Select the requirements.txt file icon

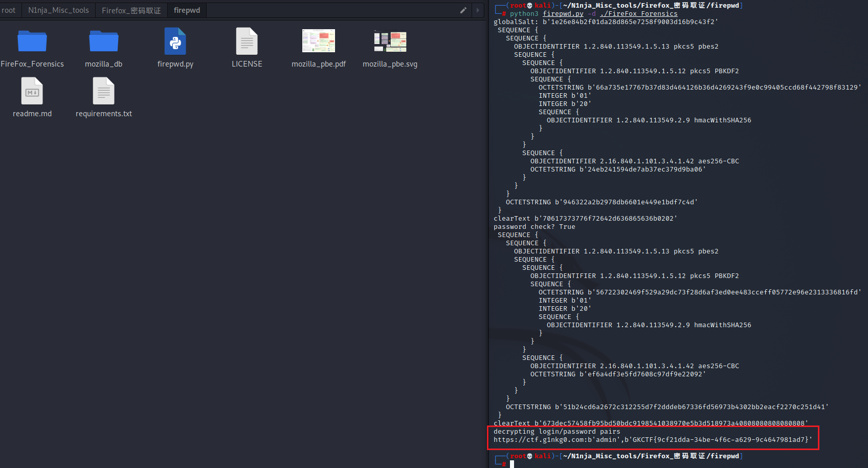(x=104, y=91)
